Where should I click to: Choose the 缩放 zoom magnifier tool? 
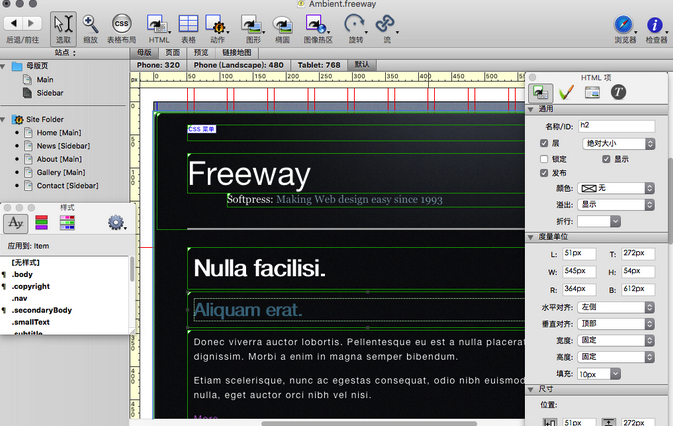click(x=90, y=28)
